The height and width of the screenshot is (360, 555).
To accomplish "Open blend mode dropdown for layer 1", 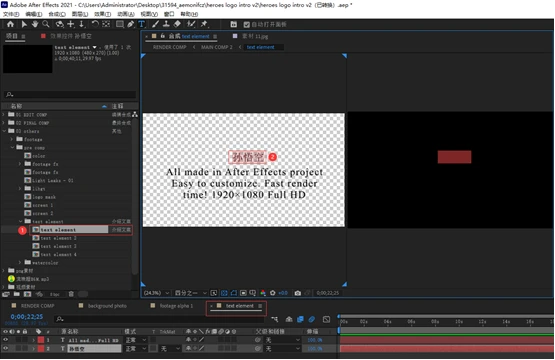I will tap(136, 340).
